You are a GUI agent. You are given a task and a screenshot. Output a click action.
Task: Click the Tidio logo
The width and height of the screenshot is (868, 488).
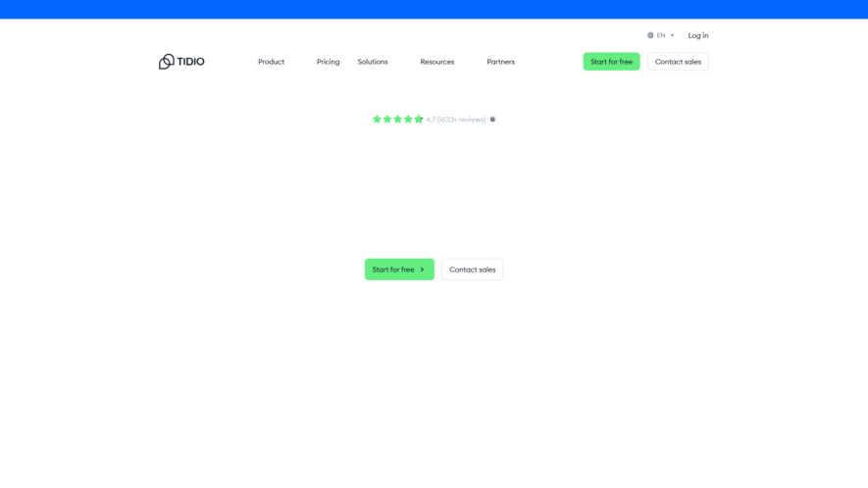coord(181,62)
